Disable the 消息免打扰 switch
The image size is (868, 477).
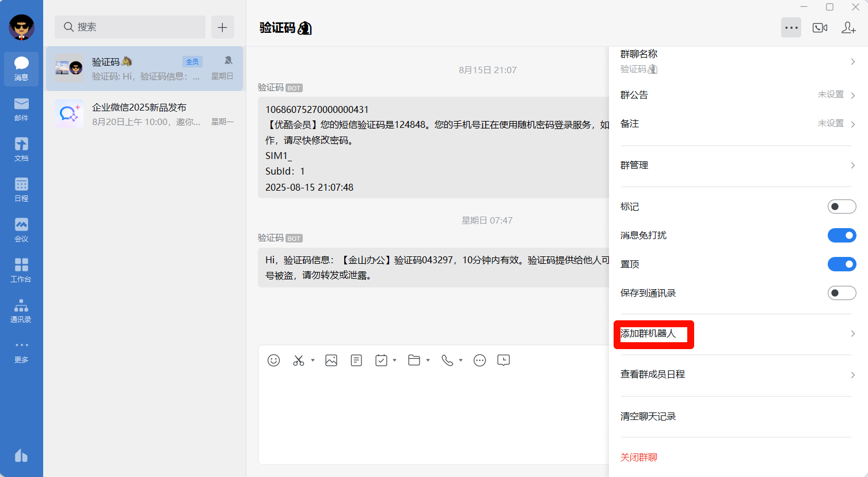point(842,235)
